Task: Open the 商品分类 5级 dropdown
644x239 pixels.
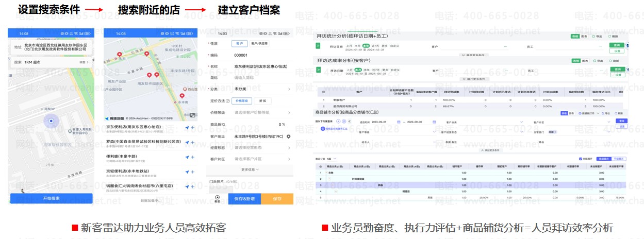Action: 331,159
